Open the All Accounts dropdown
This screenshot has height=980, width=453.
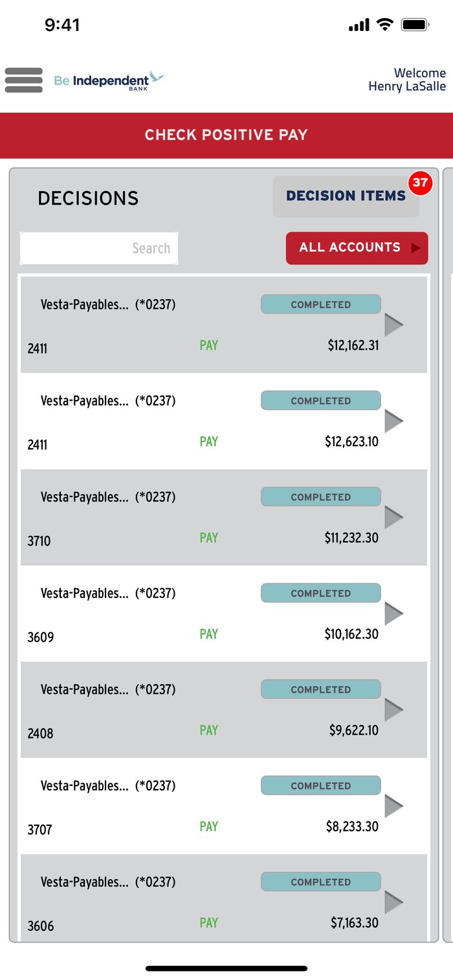pos(357,248)
